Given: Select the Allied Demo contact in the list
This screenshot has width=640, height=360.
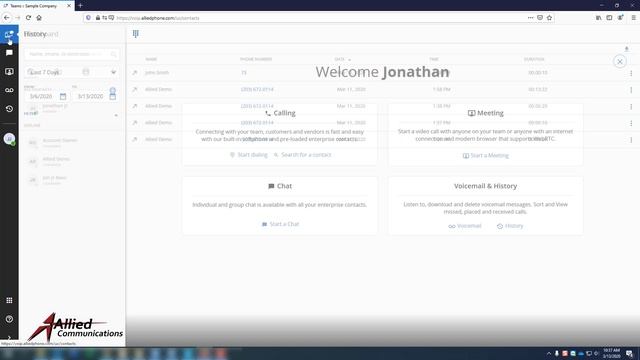Looking at the screenshot, I should pyautogui.click(x=71, y=161).
